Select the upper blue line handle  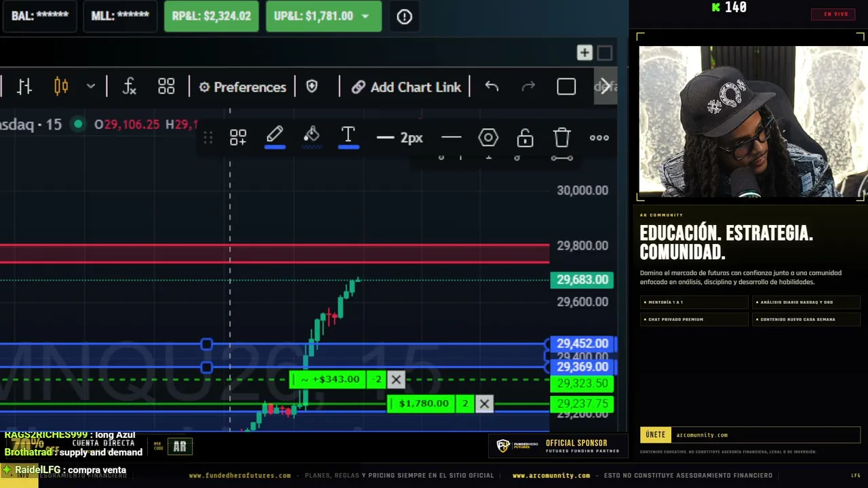[207, 344]
